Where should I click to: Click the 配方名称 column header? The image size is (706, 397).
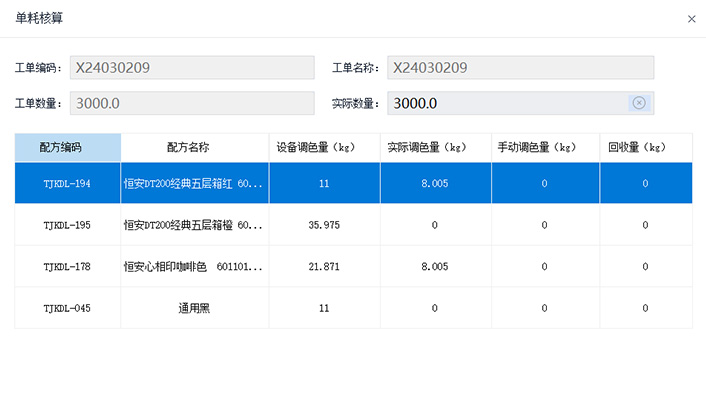coord(195,148)
